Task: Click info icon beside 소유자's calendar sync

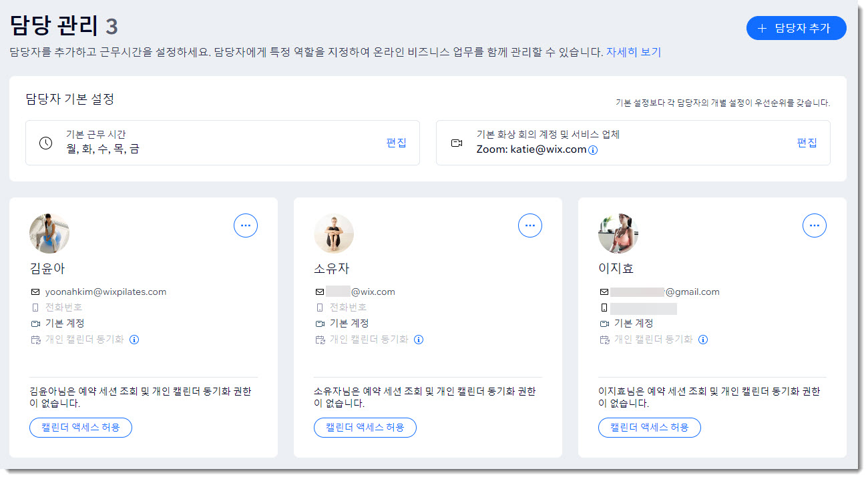Action: coord(419,340)
